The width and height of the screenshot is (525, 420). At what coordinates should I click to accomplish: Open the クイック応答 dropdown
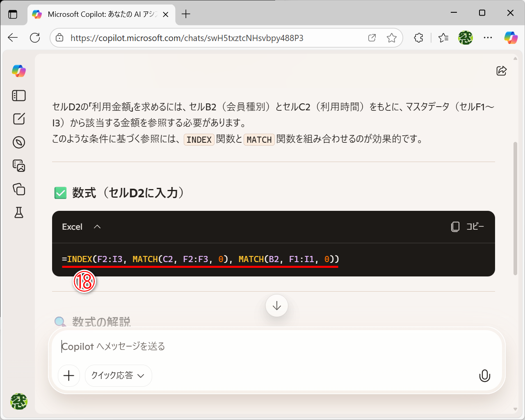[118, 376]
